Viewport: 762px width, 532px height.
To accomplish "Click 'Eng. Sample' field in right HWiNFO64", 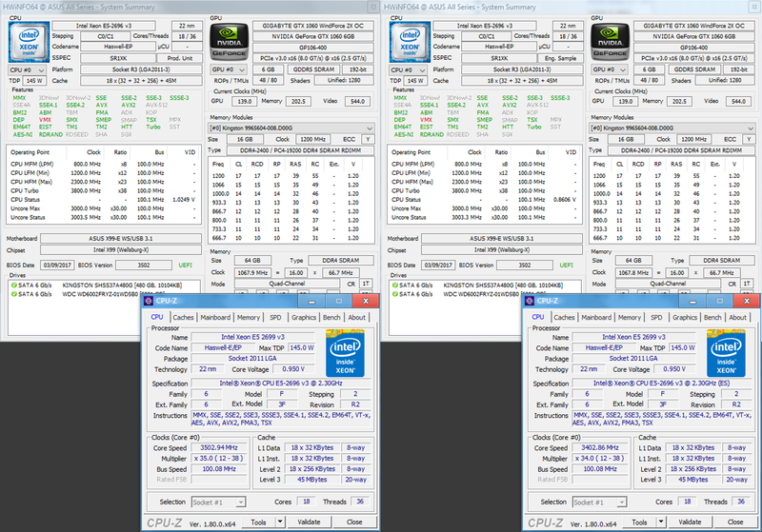I will click(x=561, y=58).
